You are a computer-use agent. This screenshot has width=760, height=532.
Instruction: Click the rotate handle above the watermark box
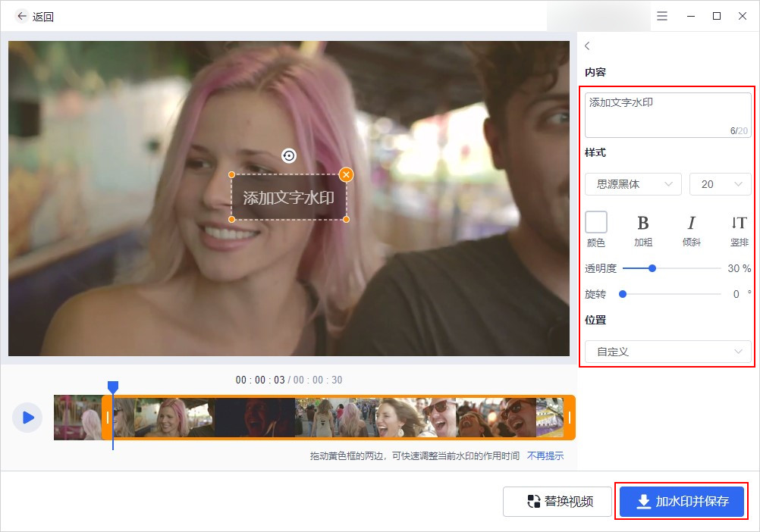click(289, 155)
